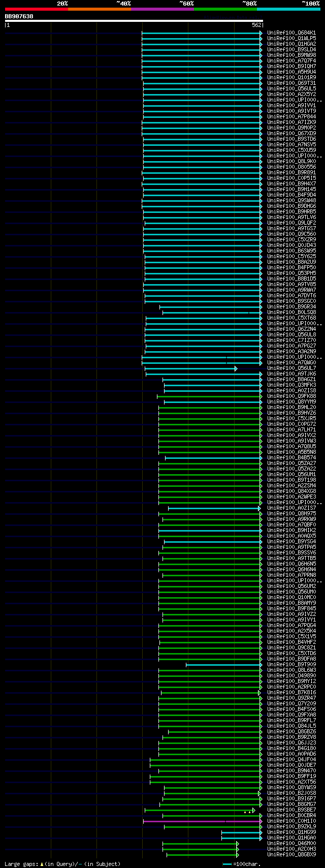
Task: Select label UniRef100_A2X5Y2
Action: [291, 95]
